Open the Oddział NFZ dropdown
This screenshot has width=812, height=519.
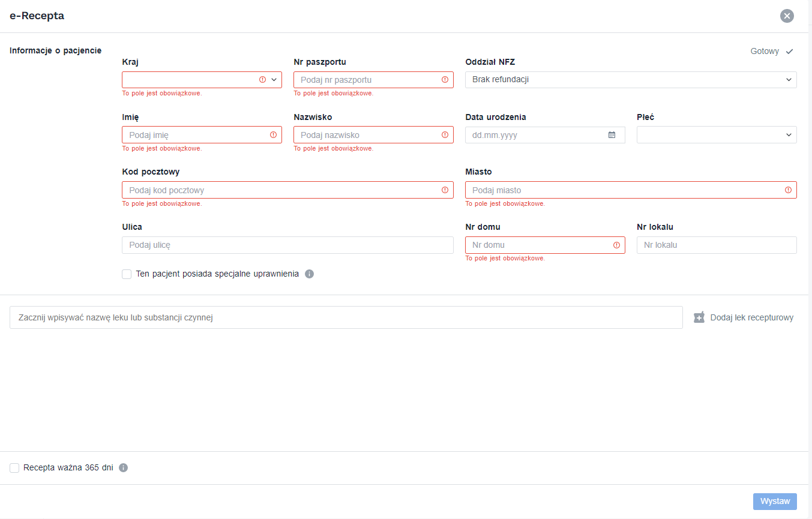point(789,79)
